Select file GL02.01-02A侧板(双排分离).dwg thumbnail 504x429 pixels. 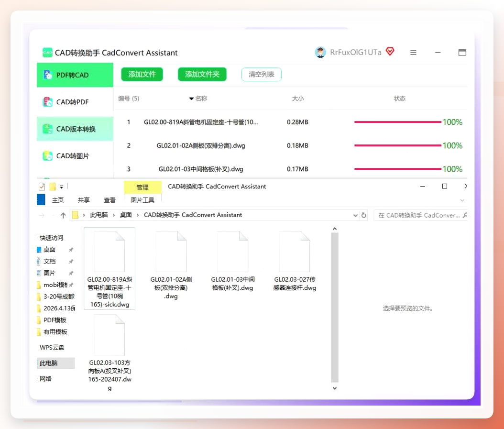coord(171,252)
